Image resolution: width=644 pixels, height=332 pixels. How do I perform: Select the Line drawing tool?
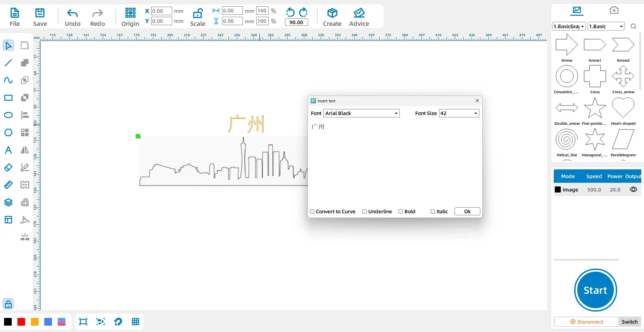8,63
